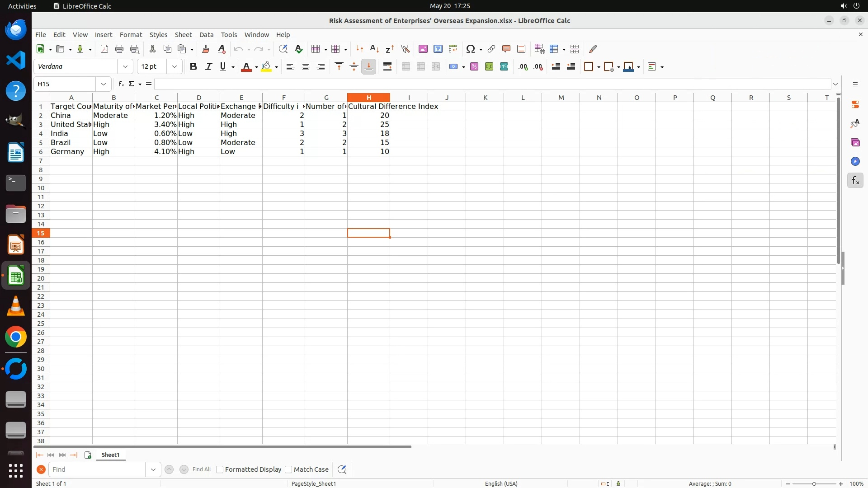Apply the yellow background highlight color

266,67
